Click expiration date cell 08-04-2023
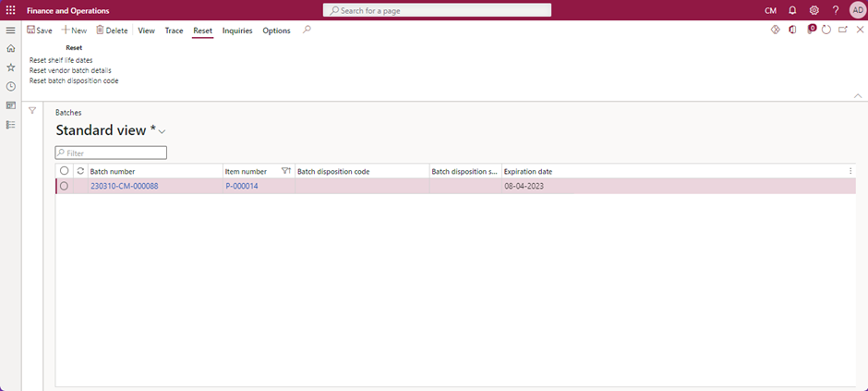This screenshot has width=868, height=391. coord(524,186)
